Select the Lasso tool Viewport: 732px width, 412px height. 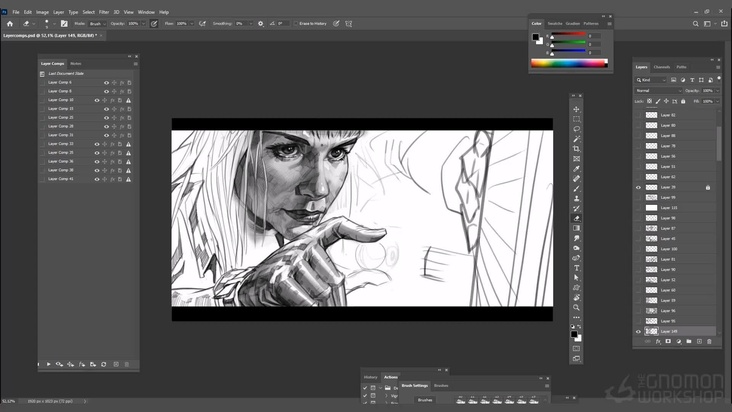(577, 129)
